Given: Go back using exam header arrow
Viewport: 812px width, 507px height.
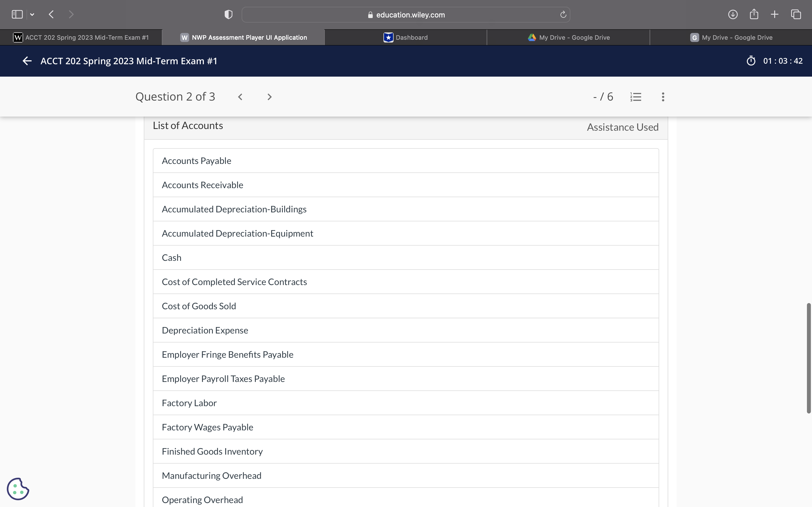Looking at the screenshot, I should point(27,61).
